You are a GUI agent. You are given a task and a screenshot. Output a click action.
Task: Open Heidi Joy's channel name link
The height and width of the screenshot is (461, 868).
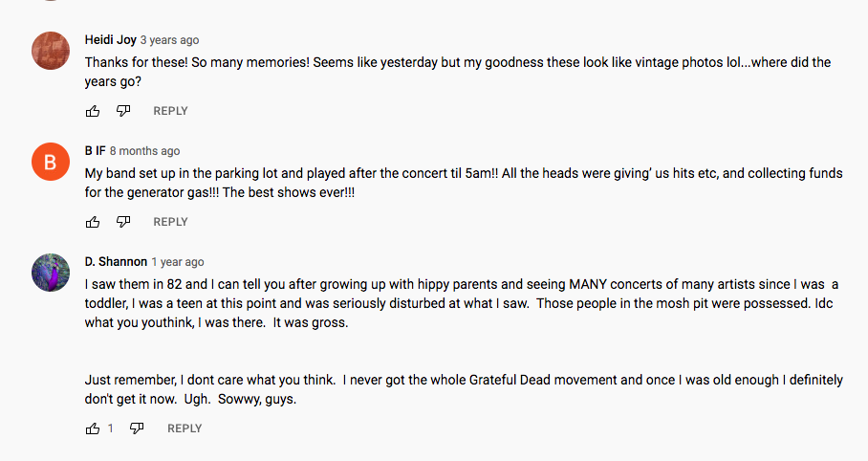pyautogui.click(x=110, y=40)
